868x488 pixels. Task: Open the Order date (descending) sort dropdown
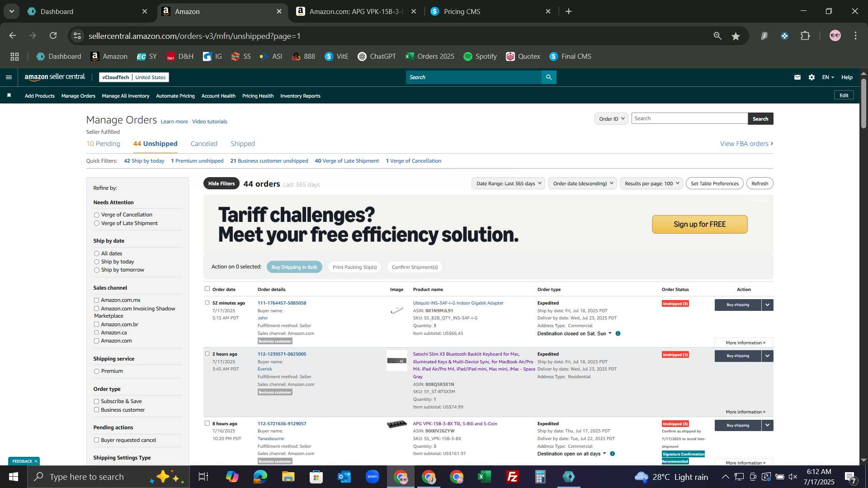(x=583, y=183)
